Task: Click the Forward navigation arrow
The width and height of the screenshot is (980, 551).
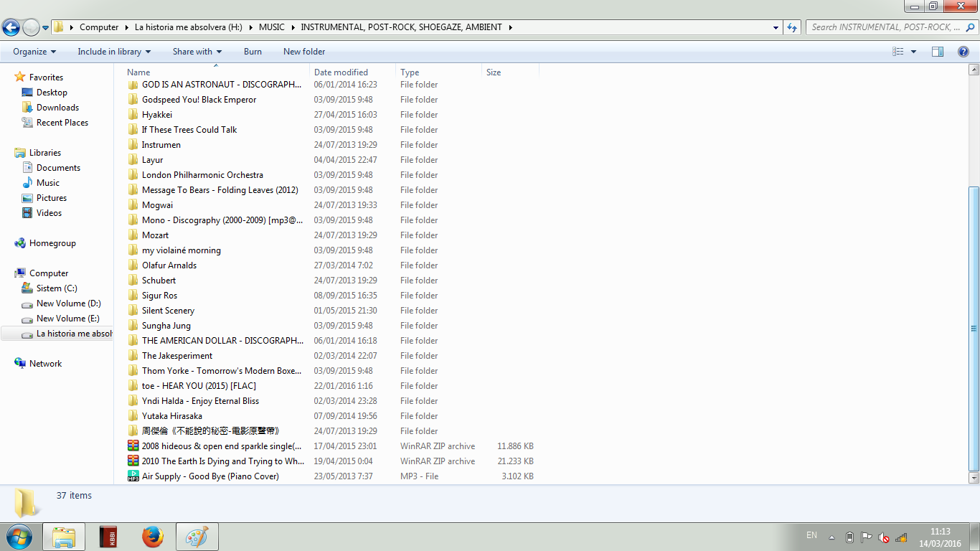Action: pyautogui.click(x=31, y=27)
